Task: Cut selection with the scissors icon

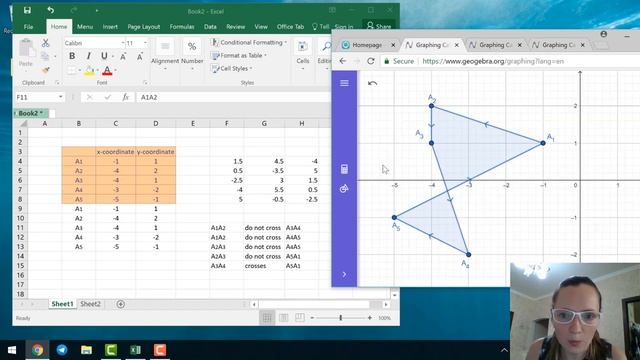Action: click(x=45, y=43)
